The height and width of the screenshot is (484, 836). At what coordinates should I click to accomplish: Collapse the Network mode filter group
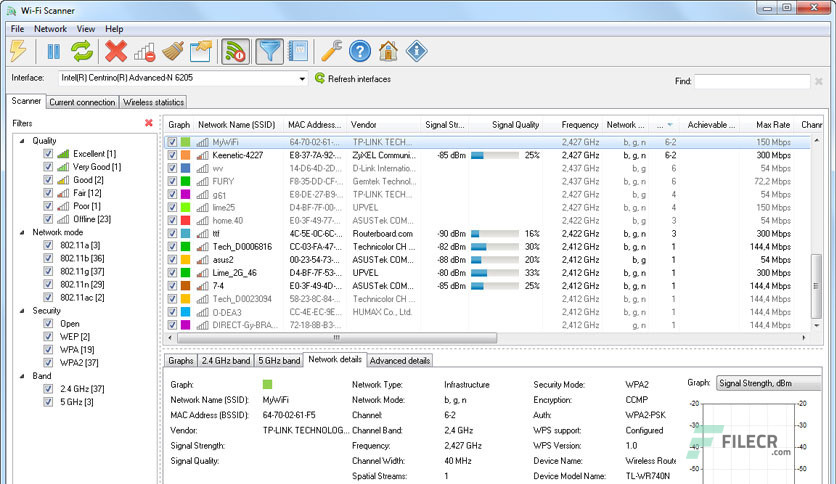pyautogui.click(x=22, y=232)
